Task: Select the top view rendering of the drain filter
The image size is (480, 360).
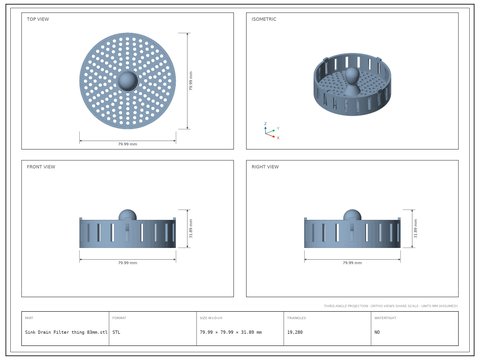Action: [x=128, y=81]
